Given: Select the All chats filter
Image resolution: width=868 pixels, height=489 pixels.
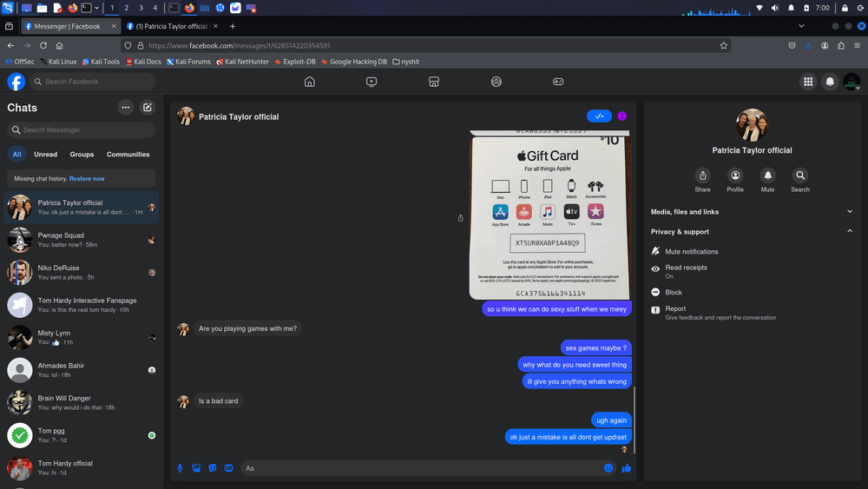Looking at the screenshot, I should (x=17, y=155).
